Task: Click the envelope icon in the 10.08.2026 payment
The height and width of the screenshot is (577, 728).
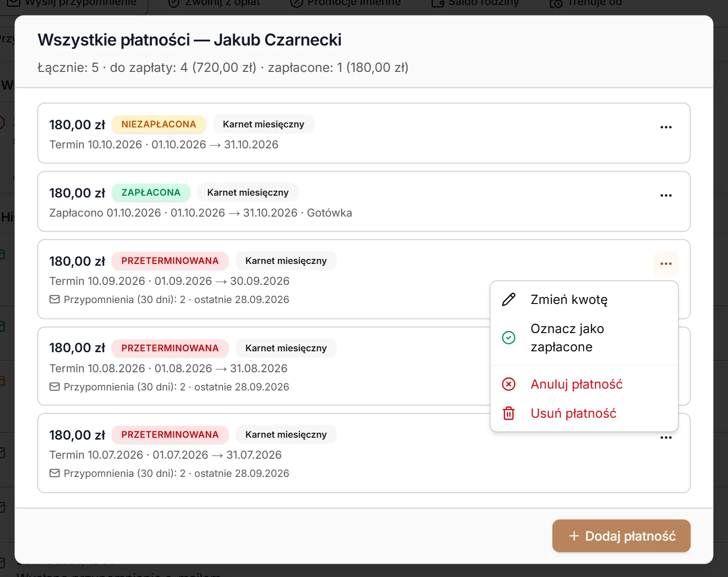Action: [x=55, y=387]
